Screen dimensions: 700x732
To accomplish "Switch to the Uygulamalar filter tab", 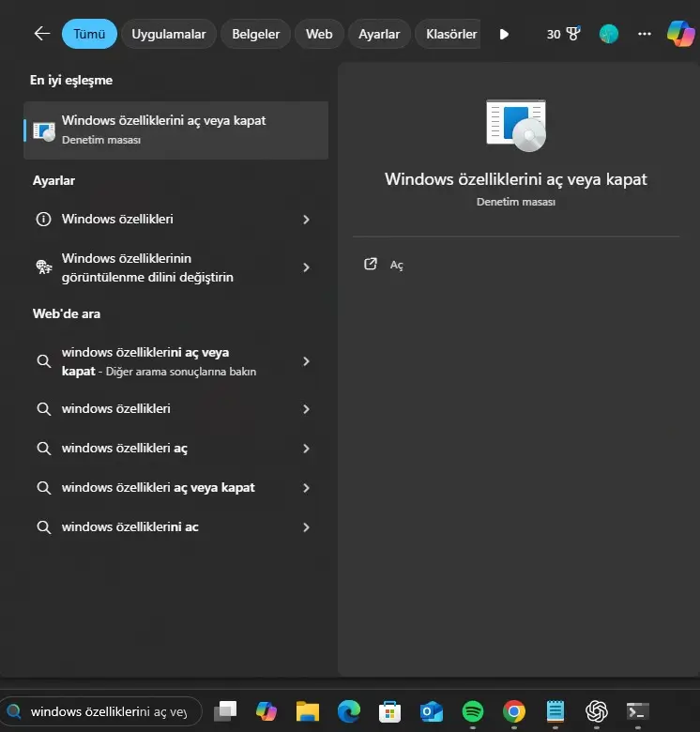I will coord(168,34).
